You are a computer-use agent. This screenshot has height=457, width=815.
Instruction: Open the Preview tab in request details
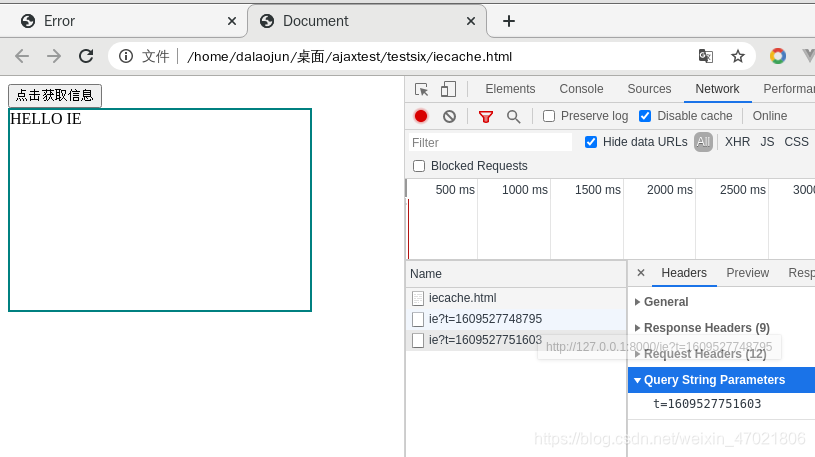pyautogui.click(x=747, y=273)
